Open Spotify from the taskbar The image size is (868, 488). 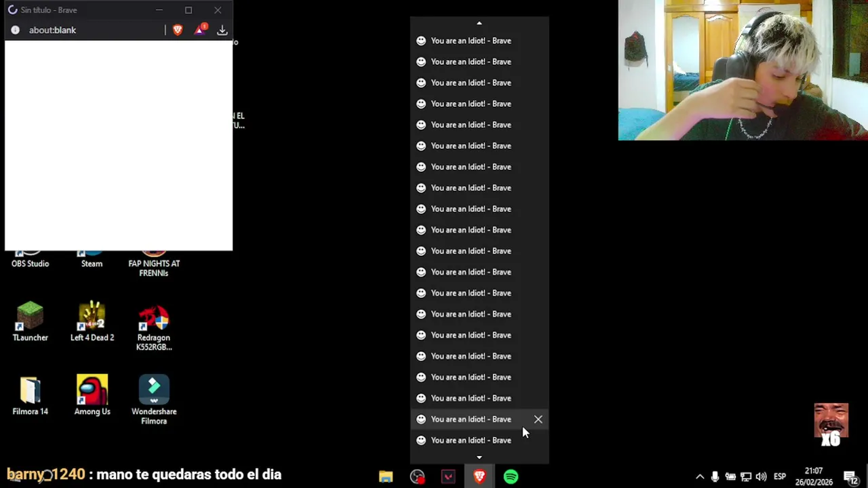[511, 477]
